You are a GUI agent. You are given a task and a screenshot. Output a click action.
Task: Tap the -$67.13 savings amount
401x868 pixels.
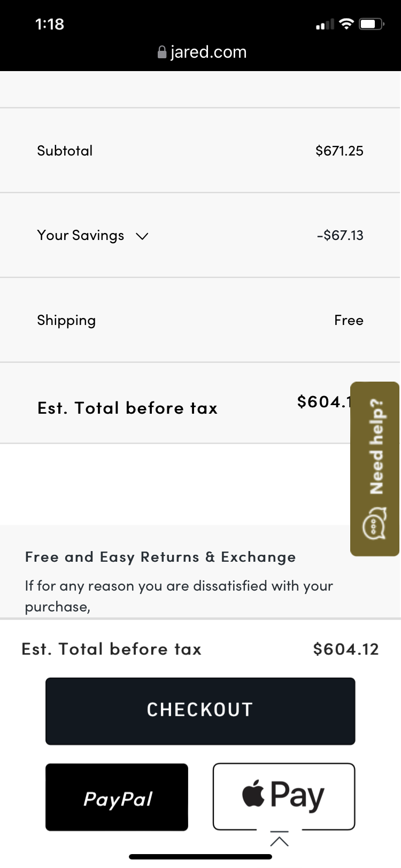340,235
